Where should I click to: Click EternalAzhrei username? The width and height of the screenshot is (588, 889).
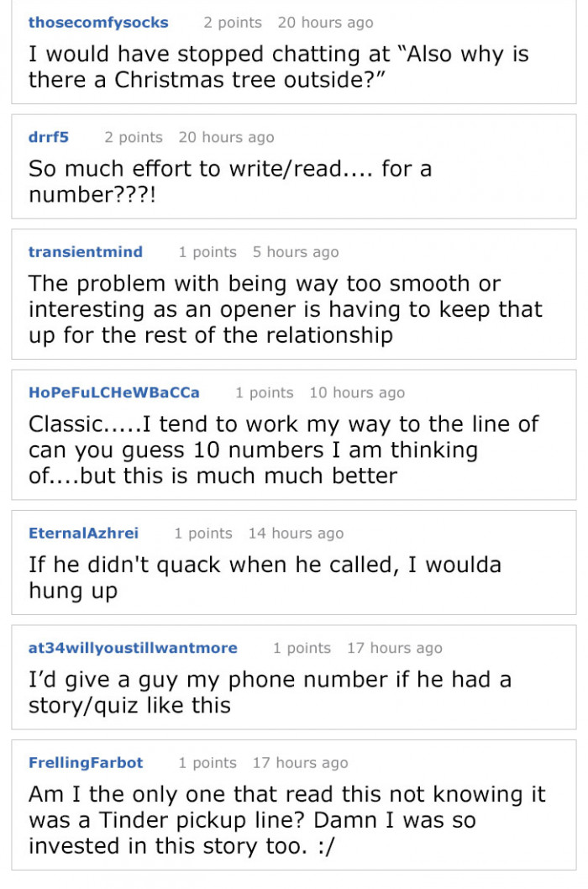pyautogui.click(x=83, y=533)
